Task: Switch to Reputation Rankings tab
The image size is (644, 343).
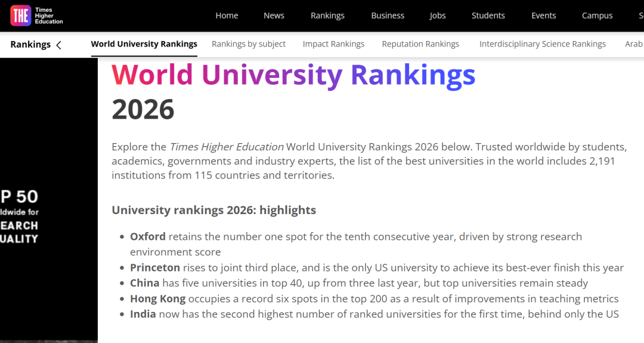Action: pos(420,44)
